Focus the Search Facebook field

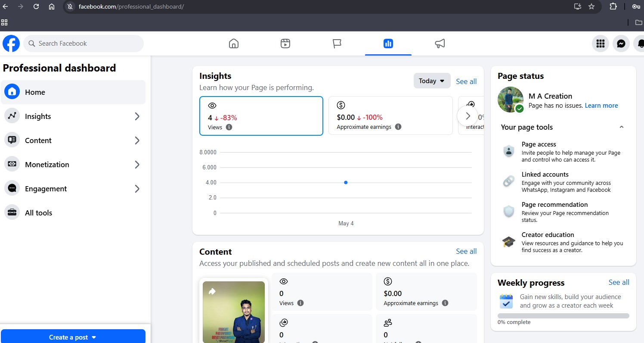coord(84,44)
